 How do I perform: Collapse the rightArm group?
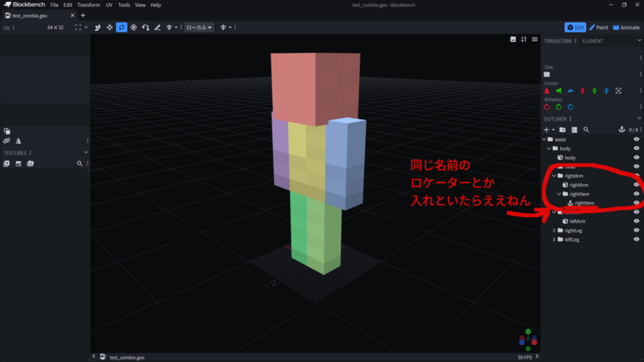tap(554, 176)
